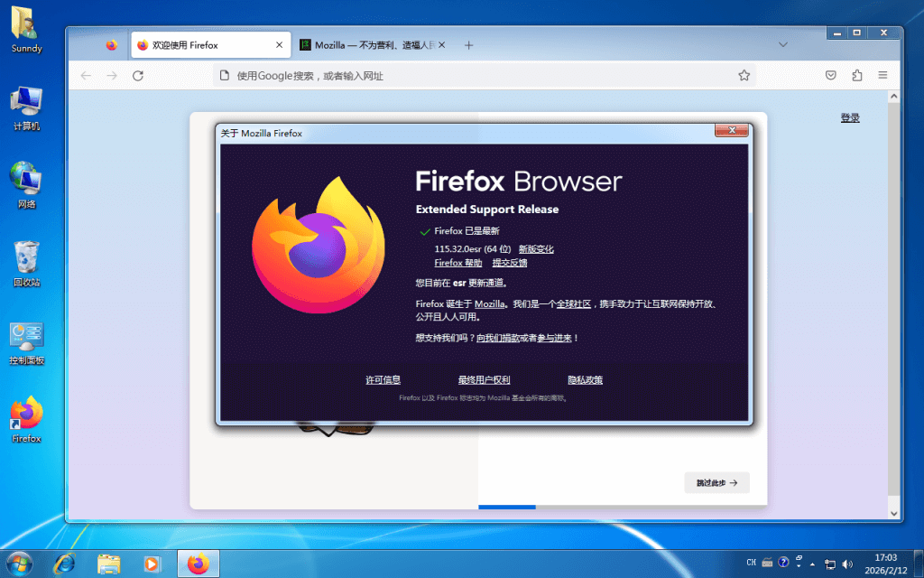924x578 pixels.
Task: Open the Windows Start button
Action: (x=18, y=564)
